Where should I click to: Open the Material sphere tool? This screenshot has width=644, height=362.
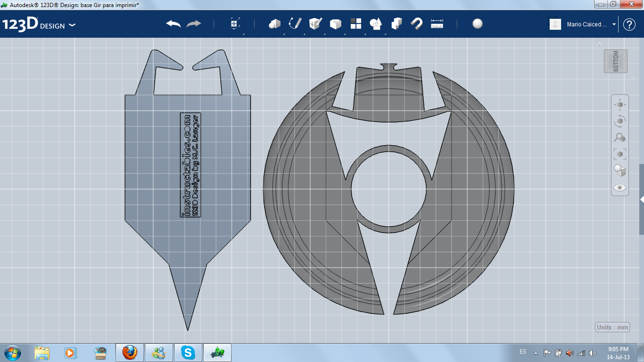coord(478,24)
